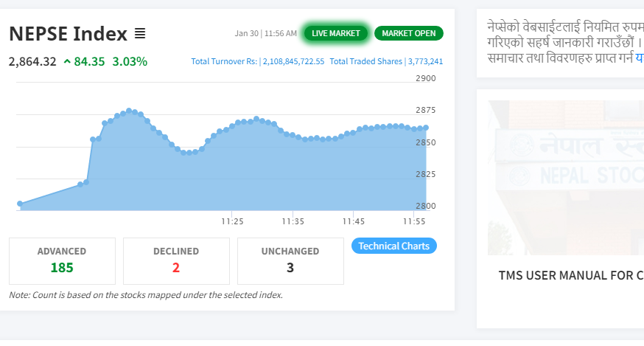Select the ADVANCED 185 card
This screenshot has height=346, width=644.
click(62, 261)
